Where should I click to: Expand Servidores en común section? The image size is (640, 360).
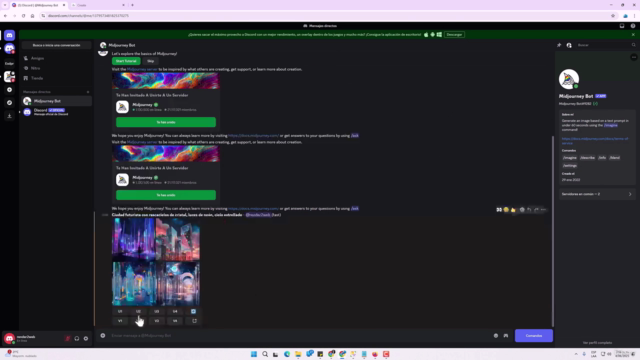click(597, 194)
